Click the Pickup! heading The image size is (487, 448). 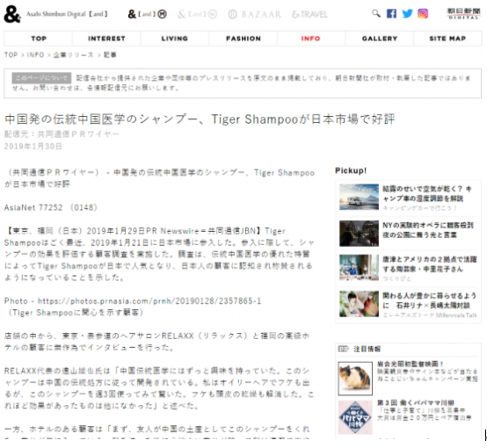351,170
